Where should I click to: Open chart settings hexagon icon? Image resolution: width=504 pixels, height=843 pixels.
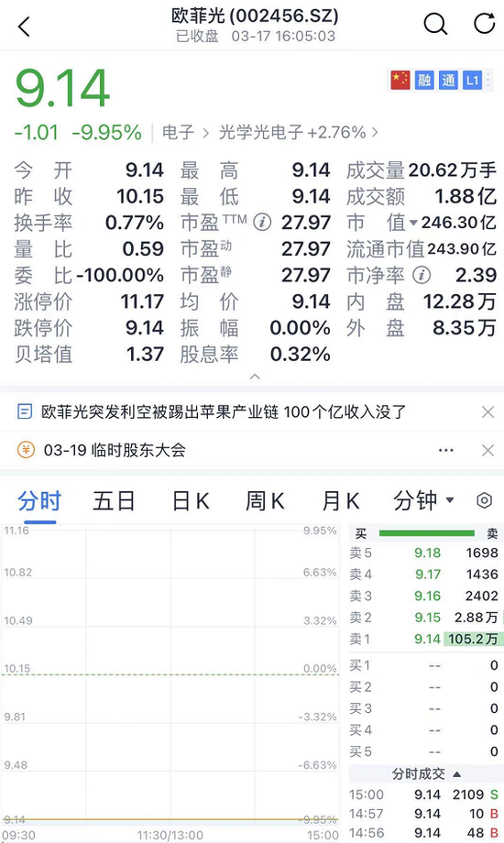[485, 500]
